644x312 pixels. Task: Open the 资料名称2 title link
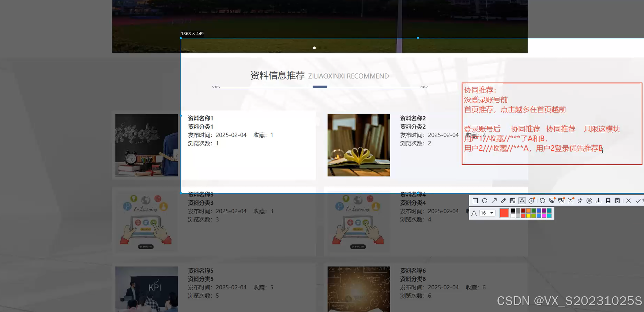(x=413, y=118)
